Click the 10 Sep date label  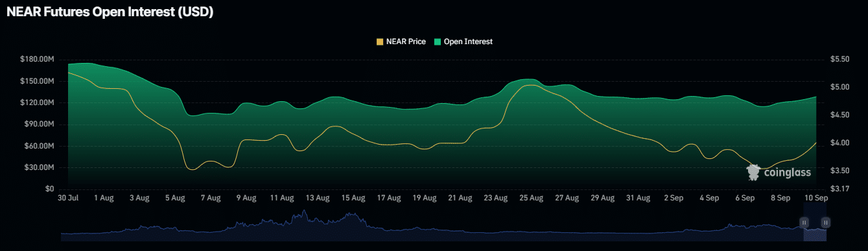[815, 198]
